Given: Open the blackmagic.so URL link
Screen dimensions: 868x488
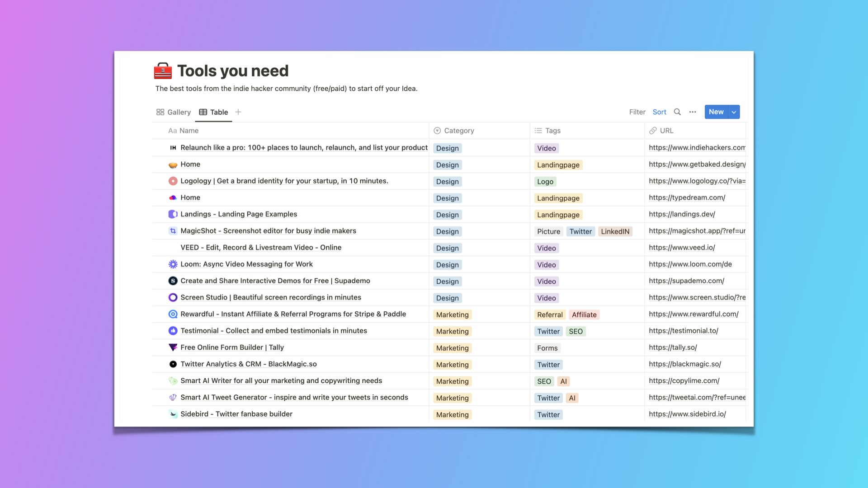Looking at the screenshot, I should pos(685,364).
